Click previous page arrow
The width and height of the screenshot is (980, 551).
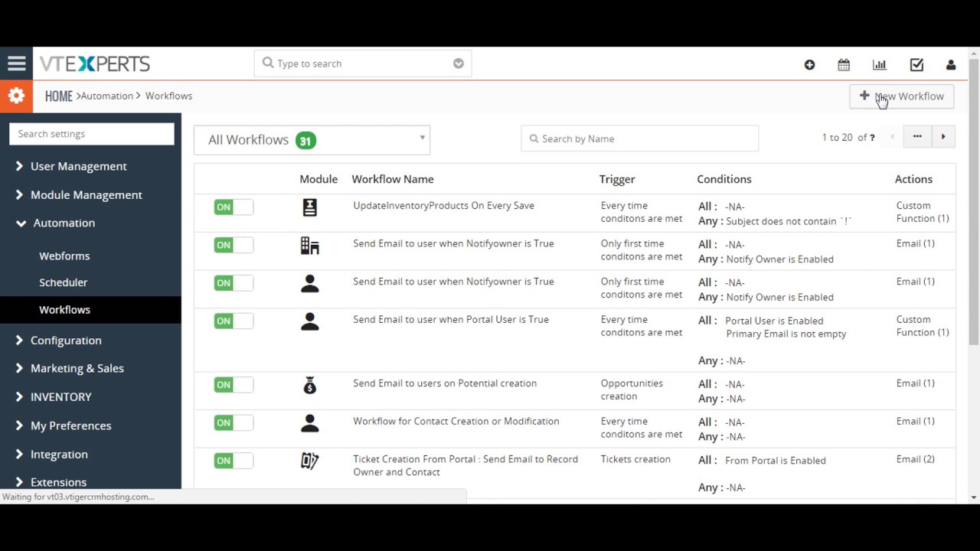point(892,137)
